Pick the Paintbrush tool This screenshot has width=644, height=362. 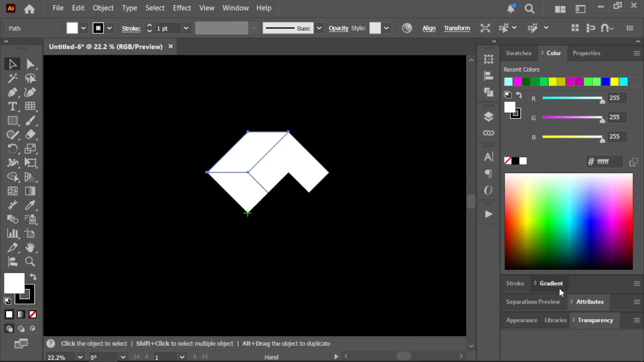click(30, 120)
